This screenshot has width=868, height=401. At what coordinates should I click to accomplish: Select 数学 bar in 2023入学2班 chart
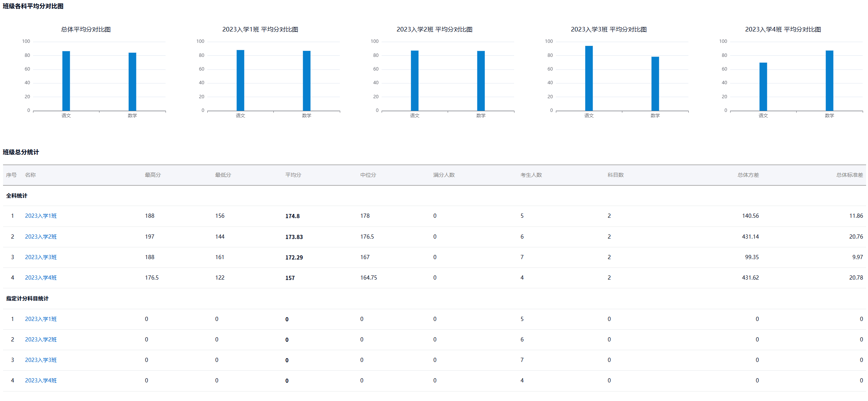(481, 81)
